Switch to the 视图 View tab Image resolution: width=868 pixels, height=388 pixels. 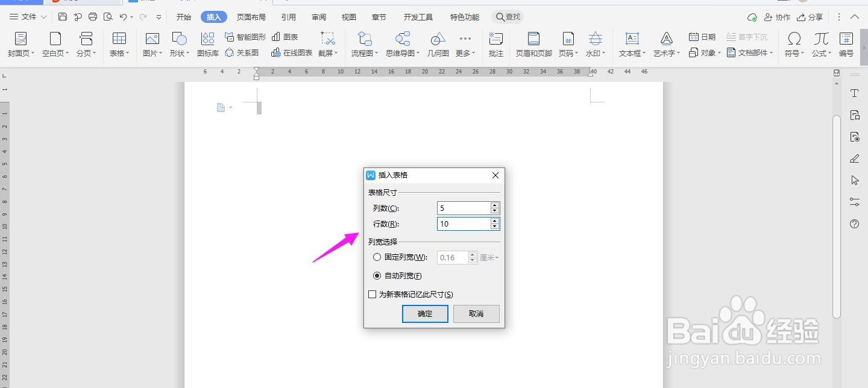(348, 17)
